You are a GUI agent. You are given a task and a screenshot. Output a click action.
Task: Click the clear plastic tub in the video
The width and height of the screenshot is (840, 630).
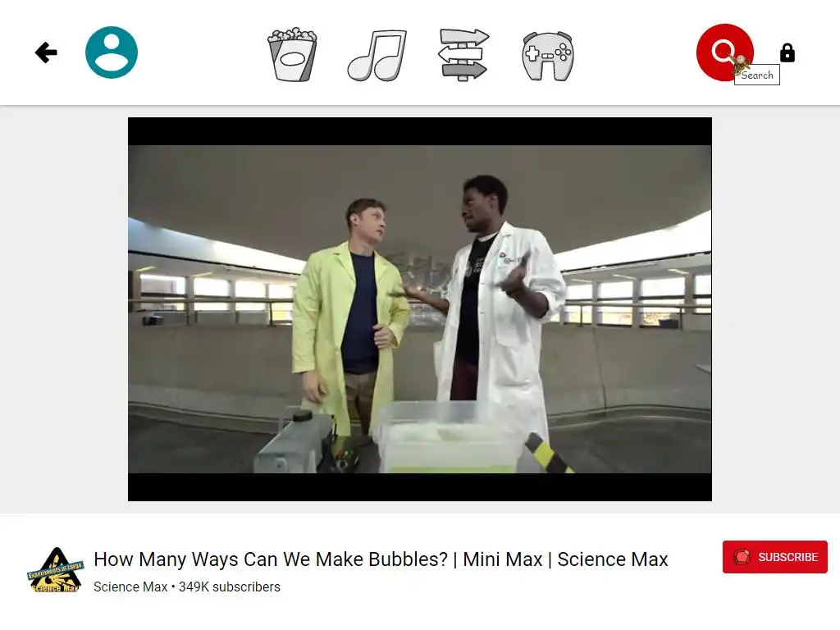click(449, 436)
